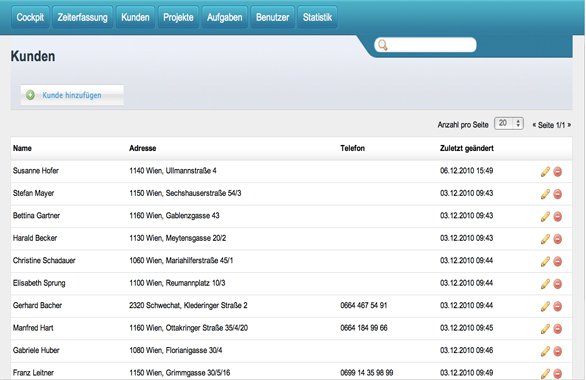This screenshot has width=586, height=380.
Task: Click address 1100 Wien, Reumannplatz 10/3
Action: [x=177, y=283]
